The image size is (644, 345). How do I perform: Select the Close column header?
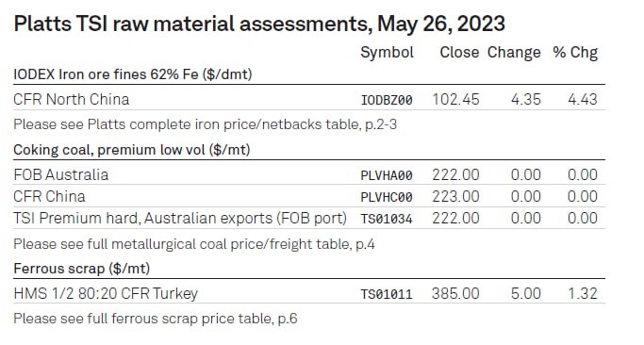tap(459, 53)
